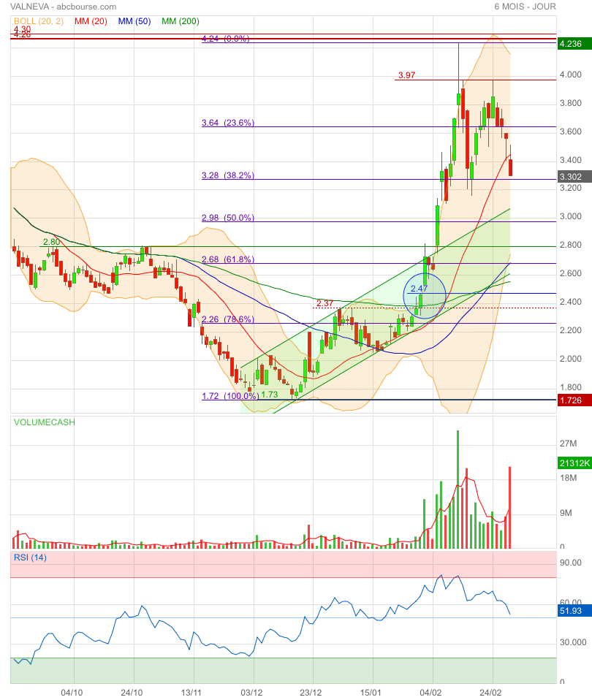Click the "1.800" price axis label
Image resolution: width=592 pixels, height=700 pixels.
[x=571, y=387]
